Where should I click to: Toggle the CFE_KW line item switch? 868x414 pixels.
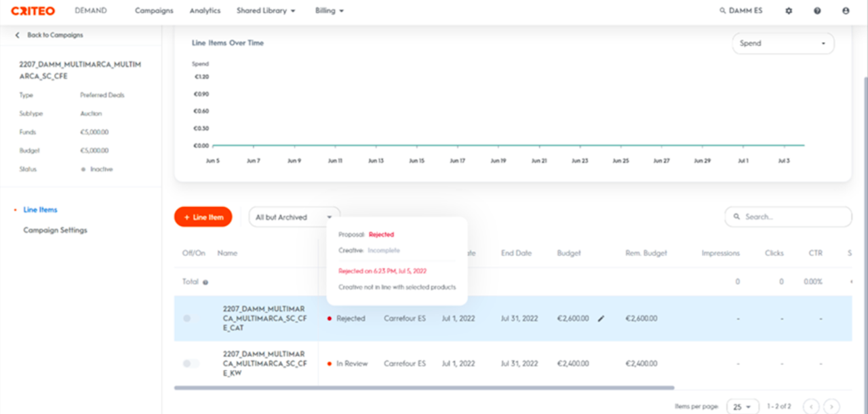(x=191, y=364)
